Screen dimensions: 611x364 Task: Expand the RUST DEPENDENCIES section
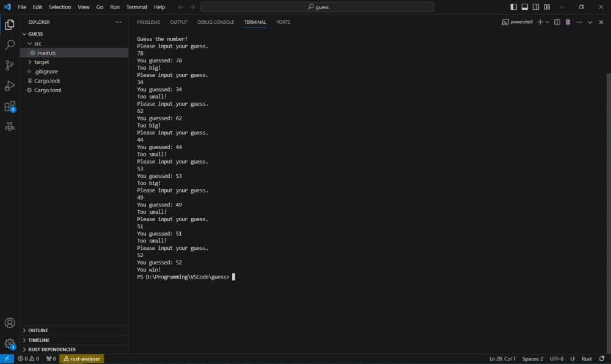click(74, 349)
